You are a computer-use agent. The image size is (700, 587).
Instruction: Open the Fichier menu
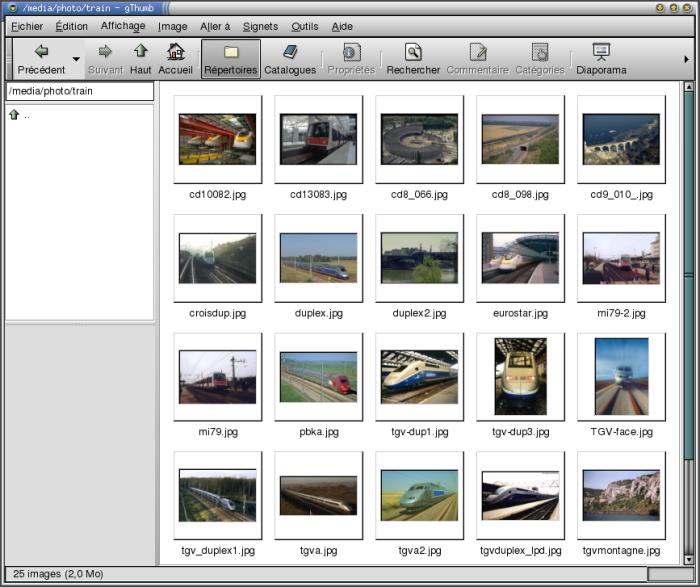[27, 26]
